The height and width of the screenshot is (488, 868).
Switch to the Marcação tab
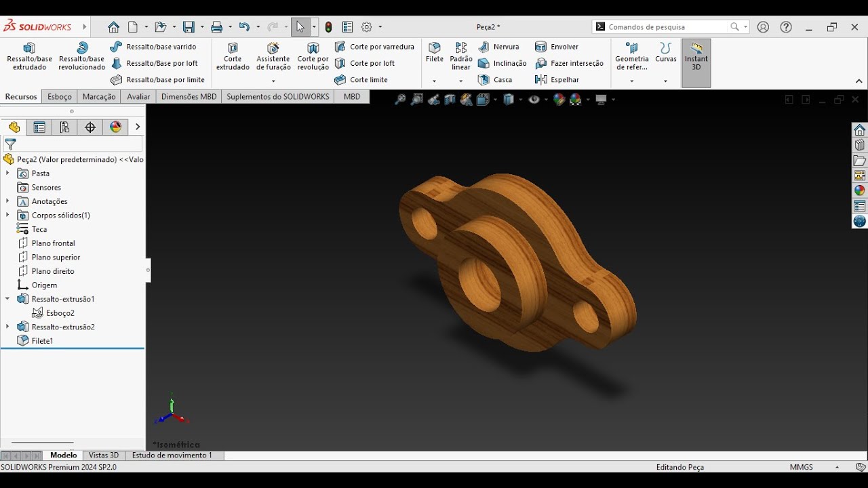click(99, 97)
